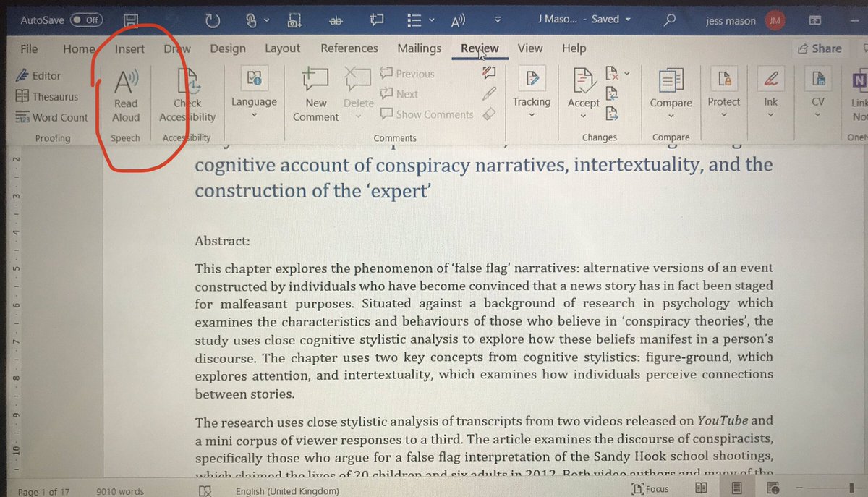868x497 pixels.
Task: Toggle the AutoSave switch
Action: [86, 20]
